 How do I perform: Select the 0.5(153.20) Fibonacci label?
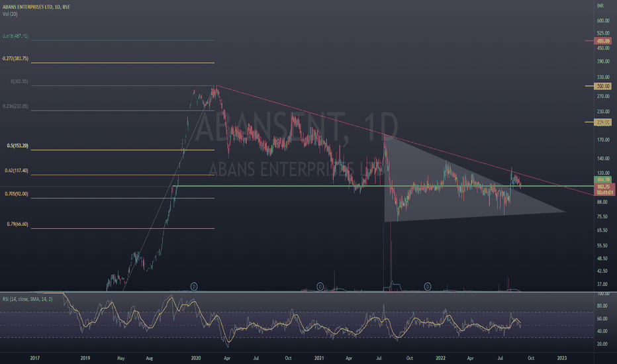(x=18, y=146)
